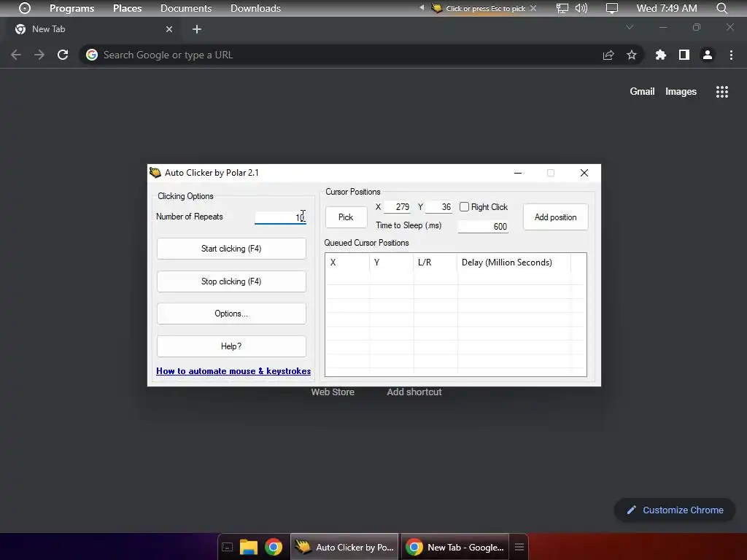Open the file manager folder in taskbar

[248, 547]
